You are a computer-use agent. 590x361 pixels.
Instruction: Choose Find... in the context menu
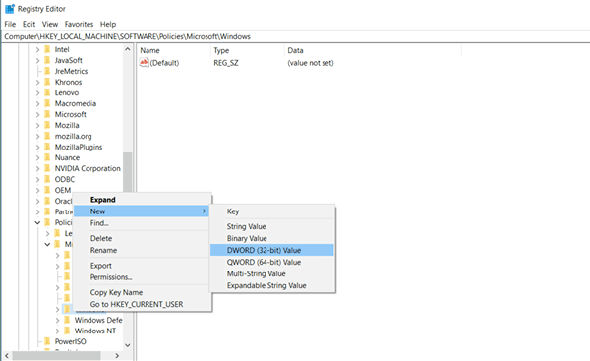pyautogui.click(x=141, y=223)
